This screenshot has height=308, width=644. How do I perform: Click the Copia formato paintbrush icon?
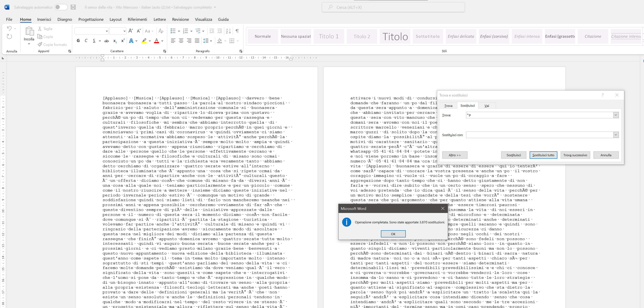click(40, 44)
